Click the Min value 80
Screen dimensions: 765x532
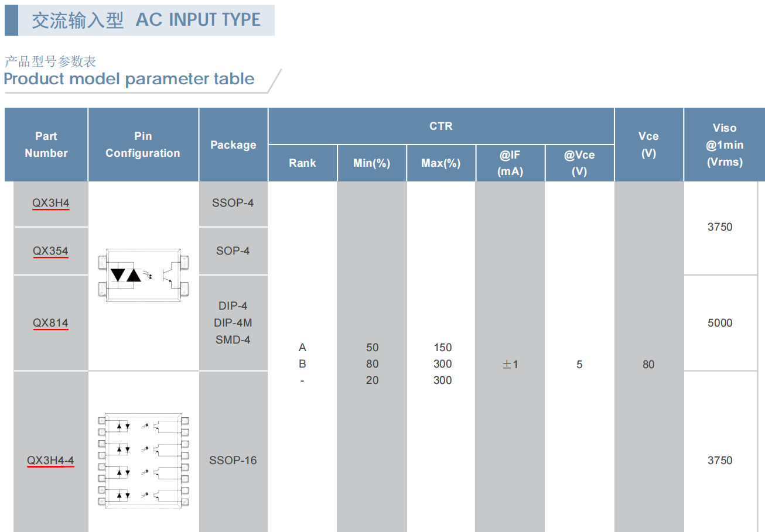coord(372,364)
